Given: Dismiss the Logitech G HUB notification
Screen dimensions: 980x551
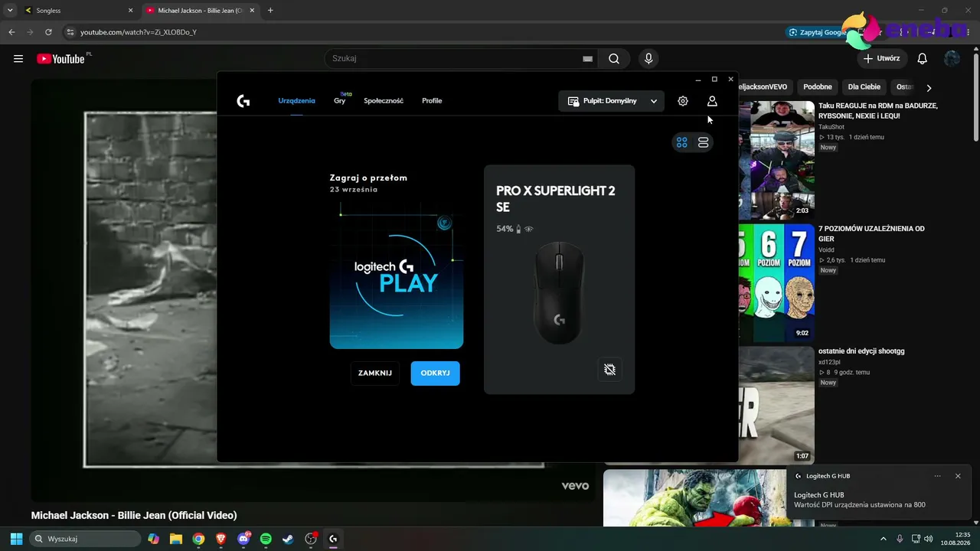Looking at the screenshot, I should click(958, 476).
